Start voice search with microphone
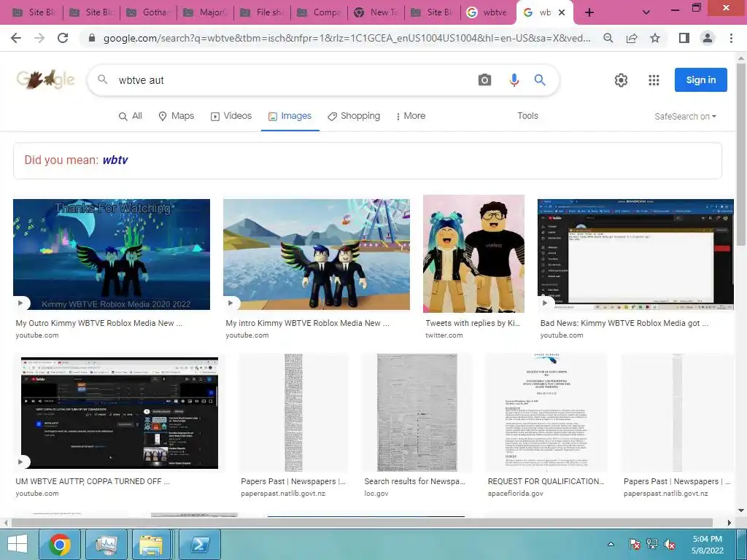747x560 pixels. click(x=514, y=80)
